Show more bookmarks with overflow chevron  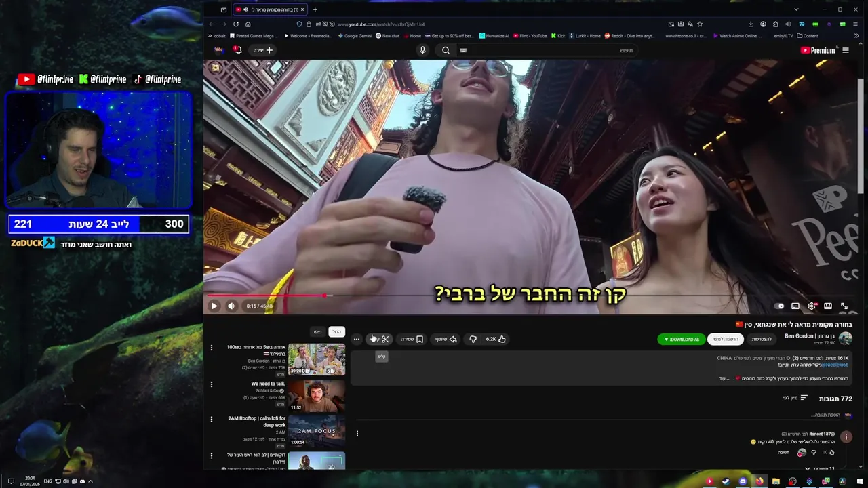[x=857, y=36]
